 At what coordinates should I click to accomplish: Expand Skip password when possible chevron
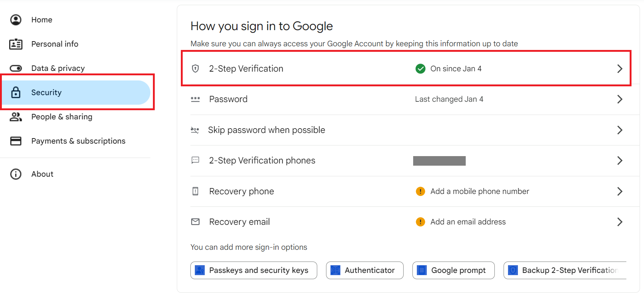pyautogui.click(x=620, y=130)
